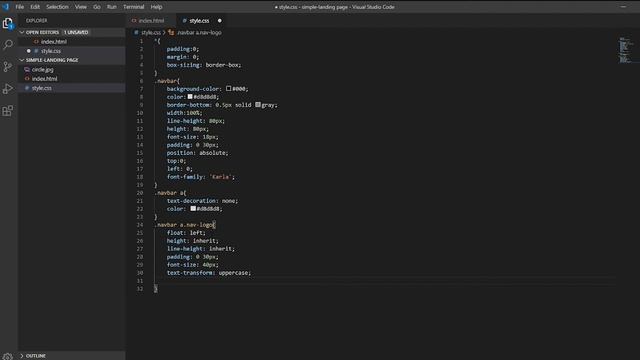
Task: Switch to the index.html editor tab
Action: coord(151,20)
